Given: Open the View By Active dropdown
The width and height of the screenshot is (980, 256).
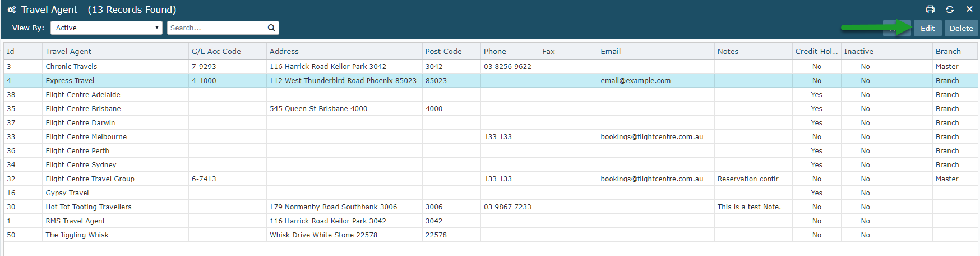Looking at the screenshot, I should (x=107, y=28).
